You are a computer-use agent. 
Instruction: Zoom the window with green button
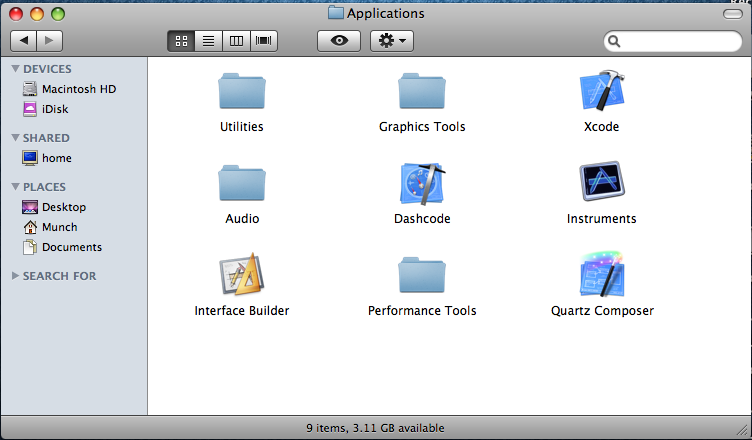click(x=58, y=14)
